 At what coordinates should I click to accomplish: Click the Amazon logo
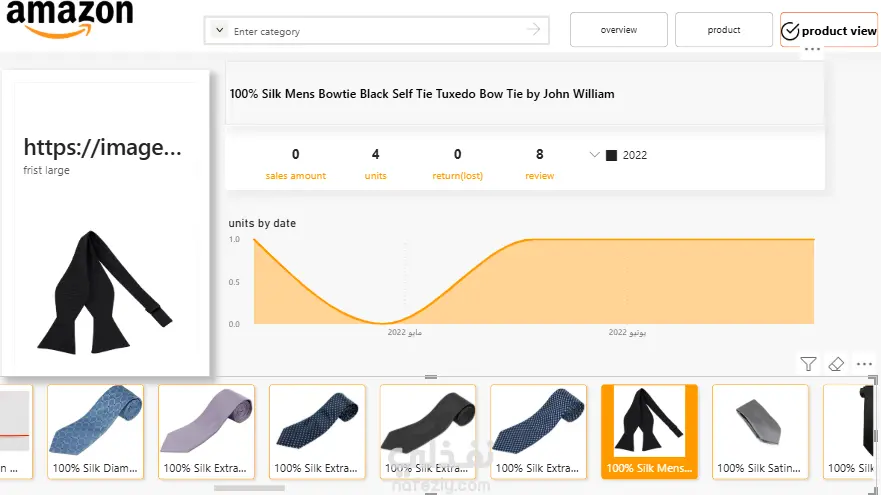click(x=70, y=18)
